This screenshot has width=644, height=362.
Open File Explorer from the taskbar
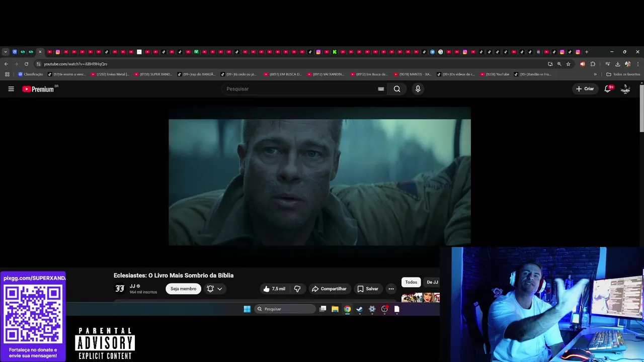click(335, 309)
